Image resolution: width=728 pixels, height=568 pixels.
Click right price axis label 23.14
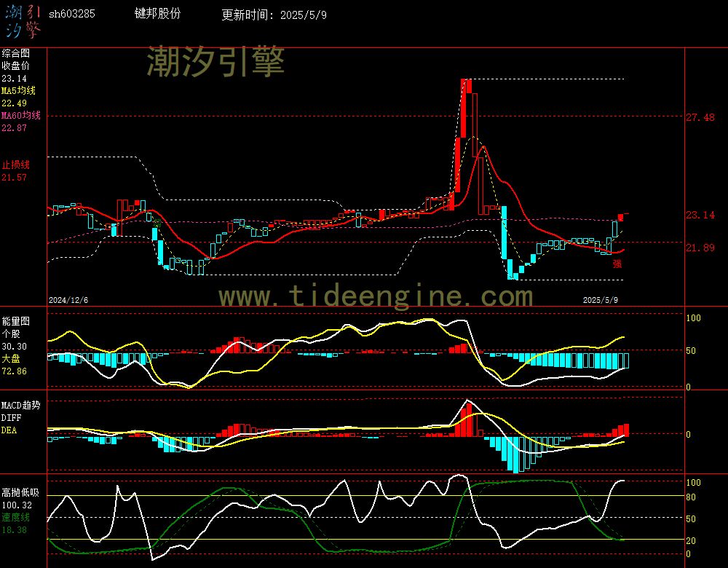(x=700, y=215)
